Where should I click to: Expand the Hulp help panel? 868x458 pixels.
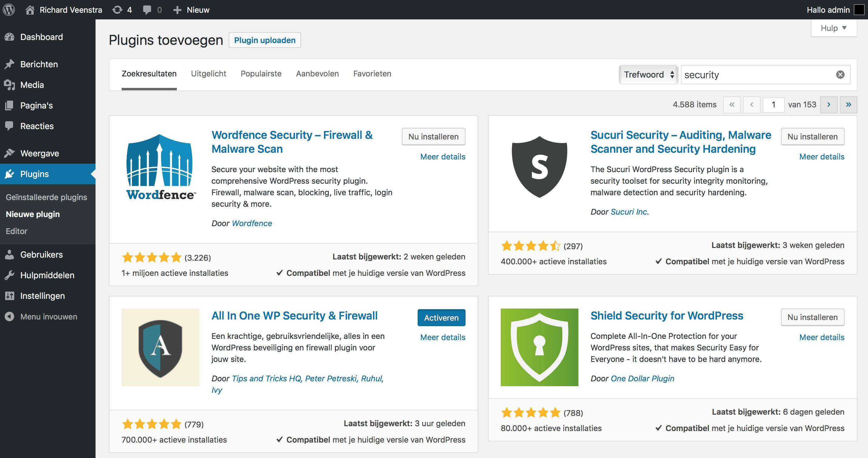pos(833,28)
